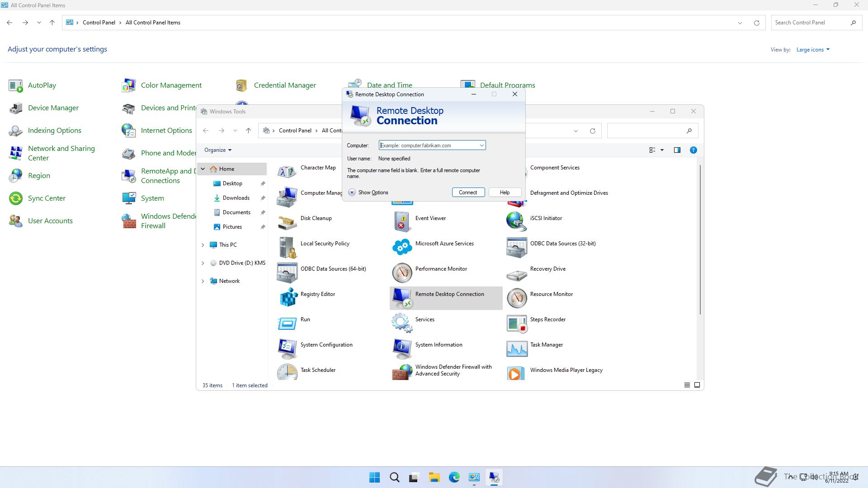Click the Credential Manager icon
Image resolution: width=868 pixels, height=488 pixels.
pos(241,85)
